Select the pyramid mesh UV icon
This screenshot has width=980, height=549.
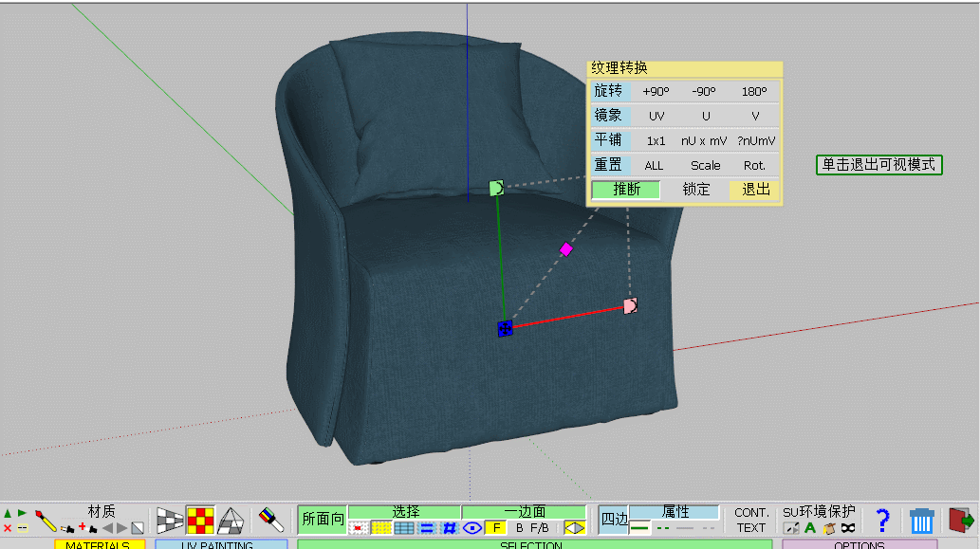pos(230,520)
